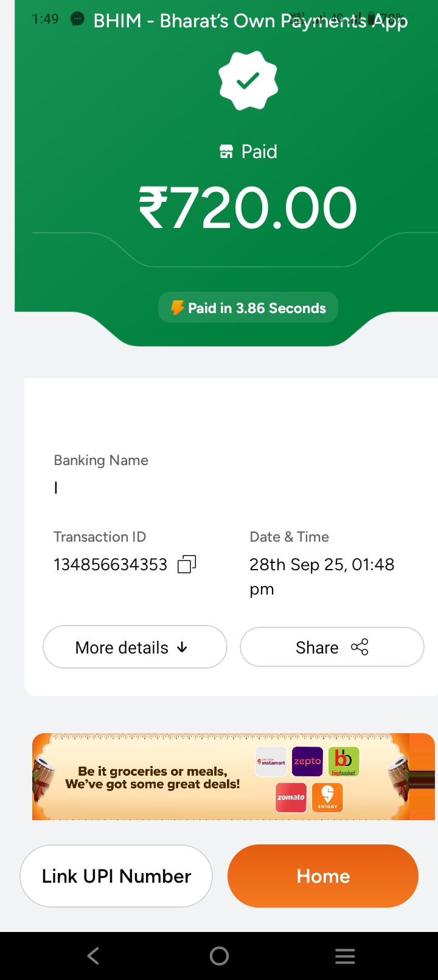Tap the Zepto logo in deals banner
Screen dimensions: 438x980
tap(307, 762)
